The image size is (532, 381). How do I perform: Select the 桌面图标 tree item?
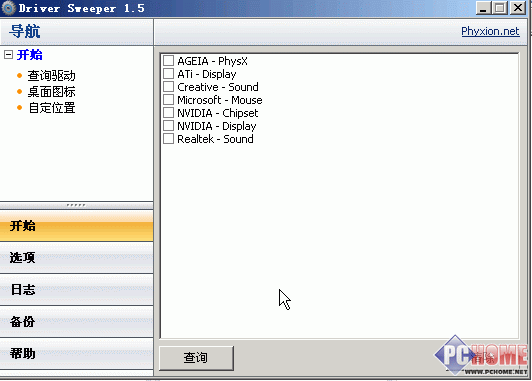click(x=51, y=92)
